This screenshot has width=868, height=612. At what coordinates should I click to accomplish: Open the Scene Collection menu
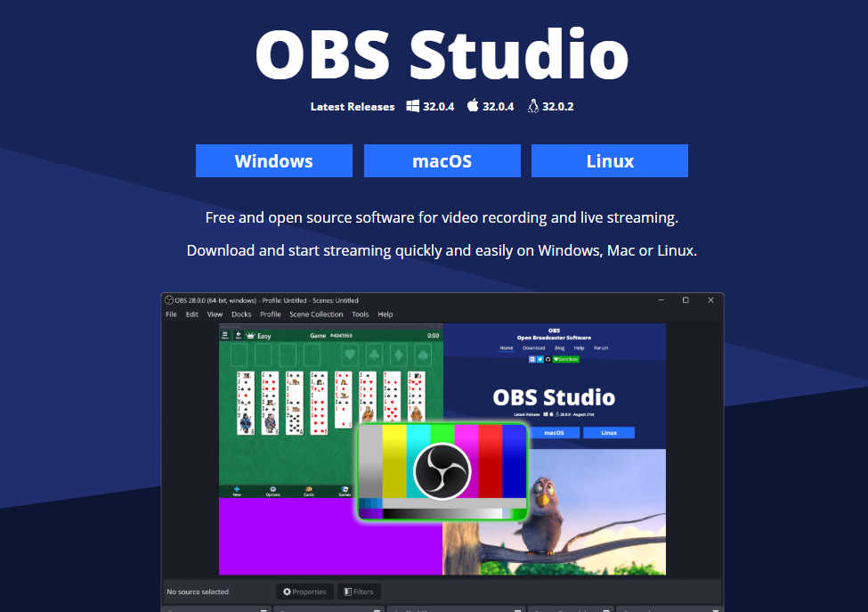316,314
